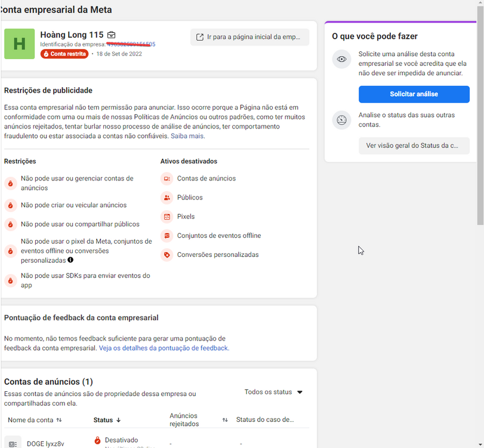Click the Conjuntos de eventos offline icon
This screenshot has height=448, width=484.
[x=167, y=236]
